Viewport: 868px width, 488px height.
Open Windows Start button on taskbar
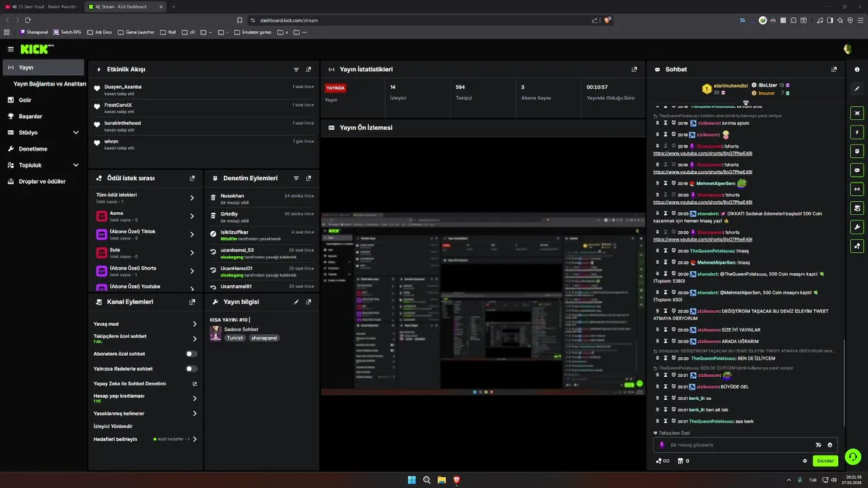point(412,480)
